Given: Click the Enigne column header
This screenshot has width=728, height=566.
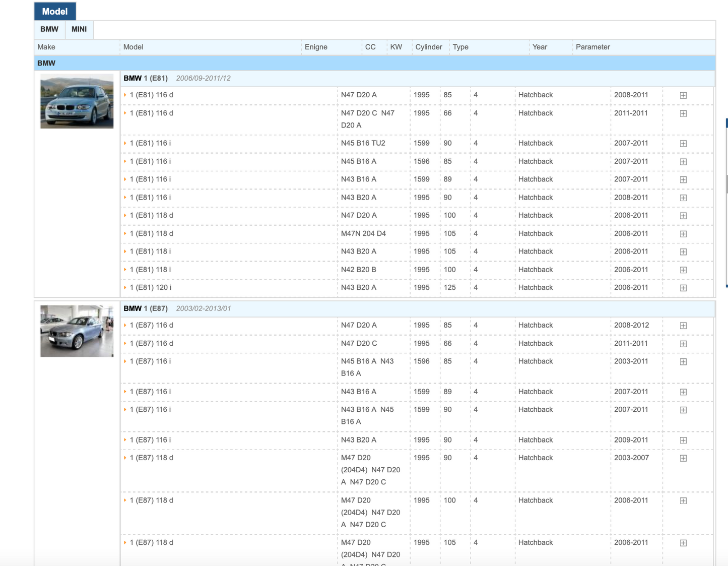Looking at the screenshot, I should [316, 47].
